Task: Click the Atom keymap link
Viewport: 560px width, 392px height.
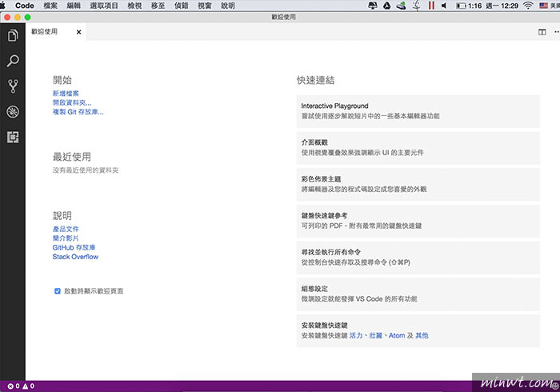Action: click(397, 335)
